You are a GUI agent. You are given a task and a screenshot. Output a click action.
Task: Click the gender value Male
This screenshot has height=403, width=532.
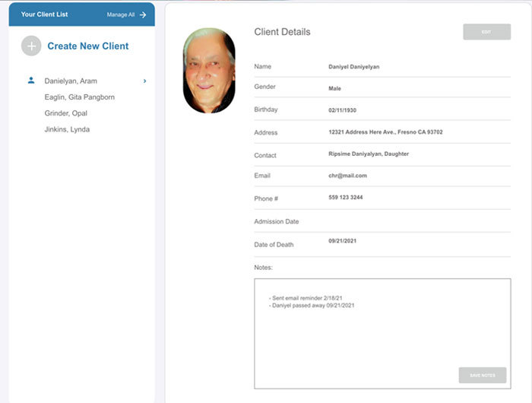(334, 88)
